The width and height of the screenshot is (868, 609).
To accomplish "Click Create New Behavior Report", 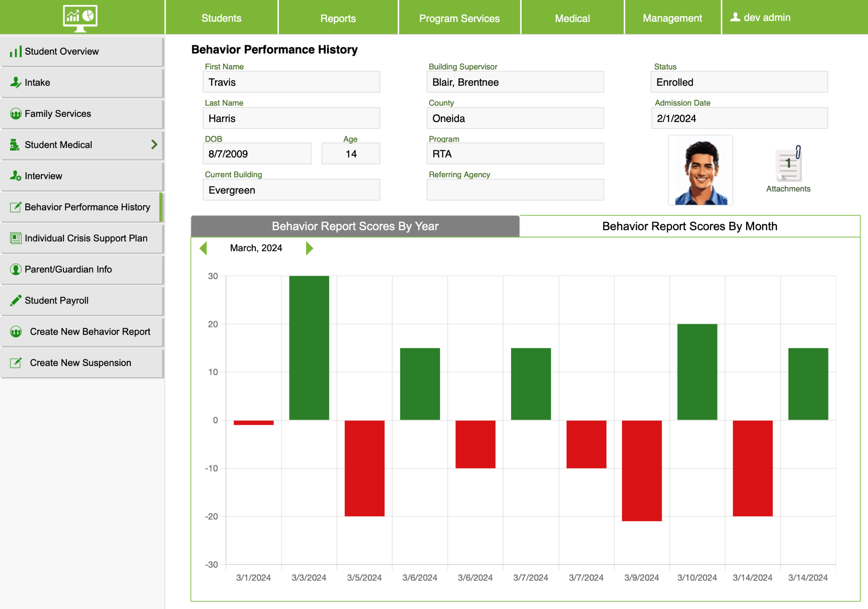I will tap(82, 332).
